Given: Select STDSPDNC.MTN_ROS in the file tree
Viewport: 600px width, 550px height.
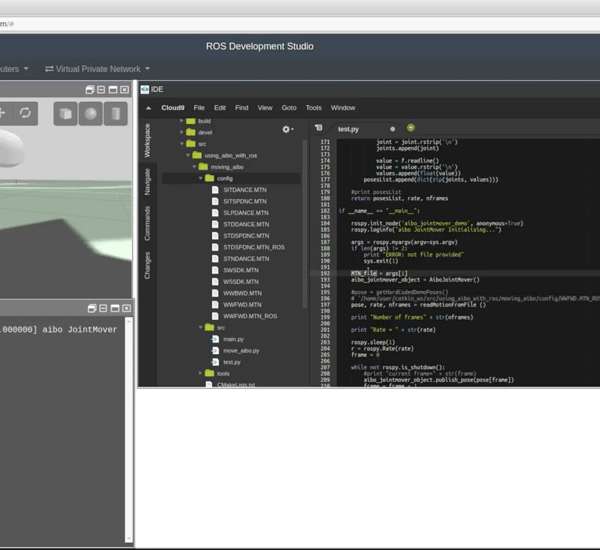Looking at the screenshot, I should coord(254,247).
